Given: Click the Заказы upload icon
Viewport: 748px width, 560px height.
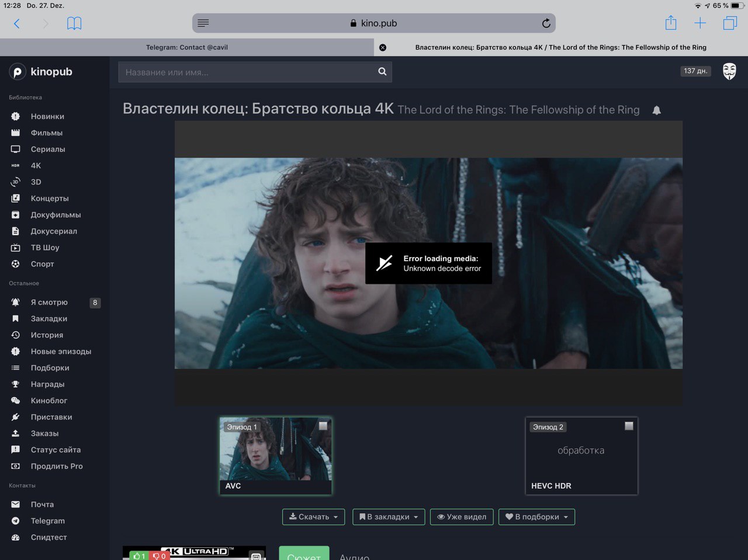Looking at the screenshot, I should [x=16, y=433].
